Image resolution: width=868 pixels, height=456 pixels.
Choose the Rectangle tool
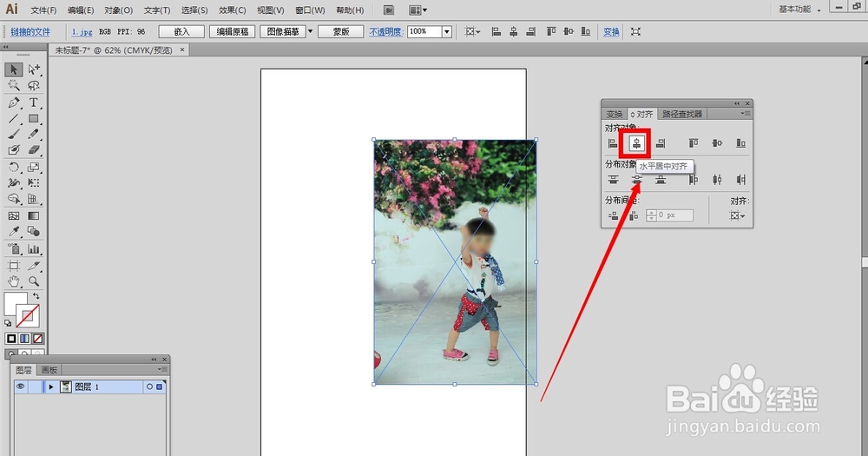(33, 119)
